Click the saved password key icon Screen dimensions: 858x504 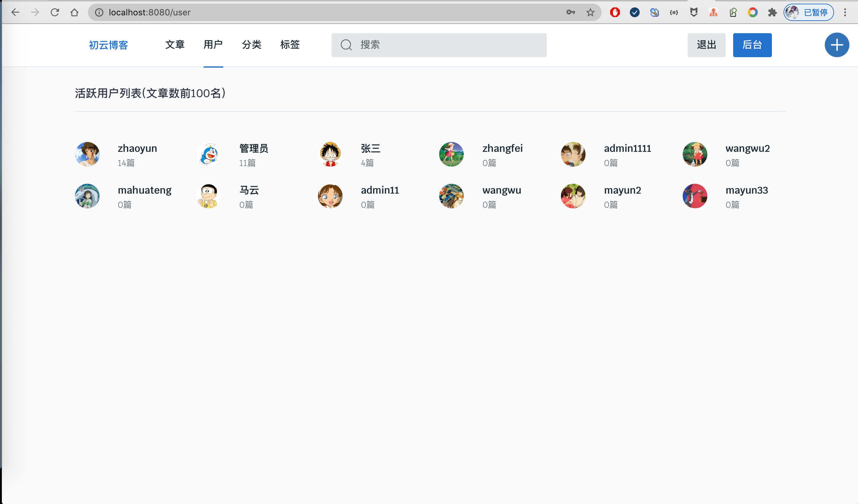coord(570,13)
